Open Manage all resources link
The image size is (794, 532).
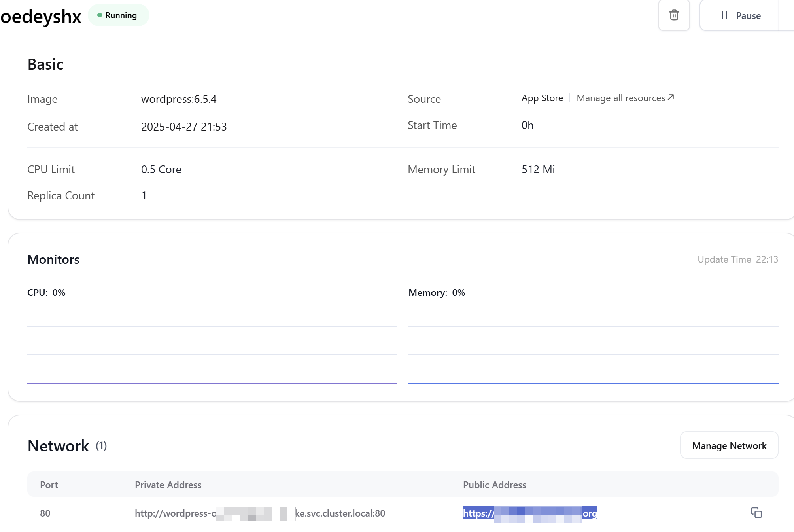click(625, 98)
